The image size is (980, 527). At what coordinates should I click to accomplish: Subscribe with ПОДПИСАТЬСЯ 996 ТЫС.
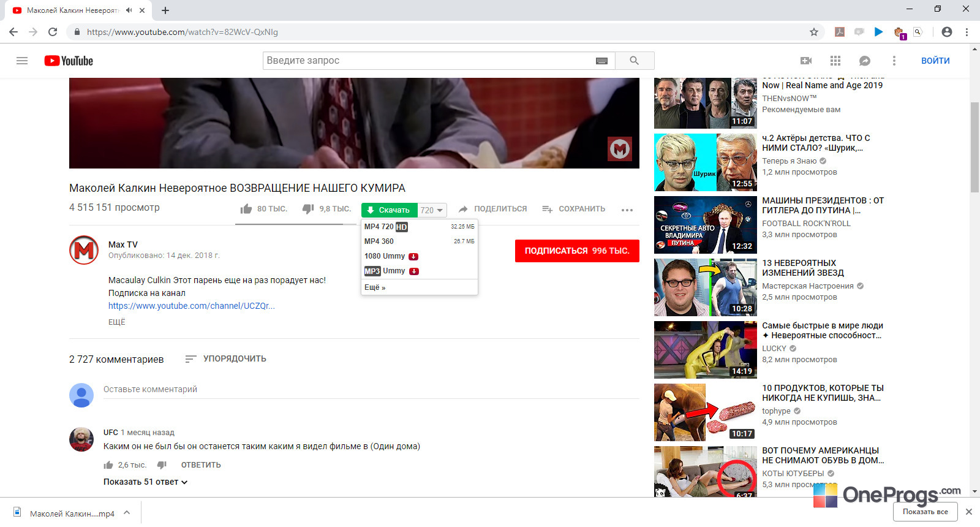pos(577,251)
